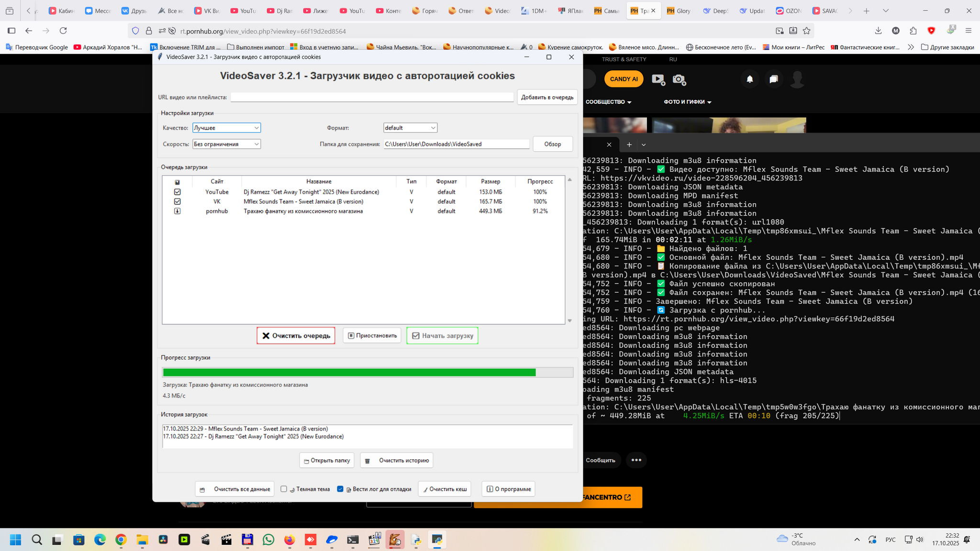The width and height of the screenshot is (980, 551).
Task: Click the site notifications bell icon
Action: [x=750, y=79]
